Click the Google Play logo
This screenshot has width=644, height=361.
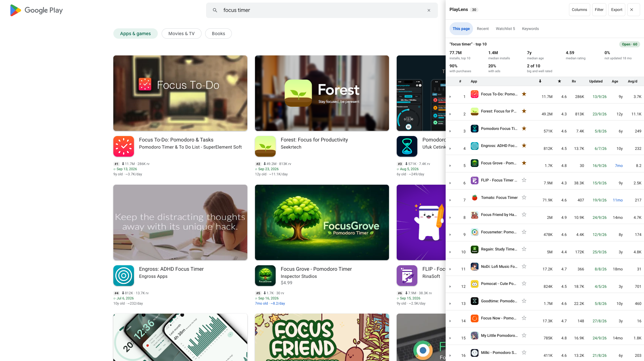tap(36, 10)
